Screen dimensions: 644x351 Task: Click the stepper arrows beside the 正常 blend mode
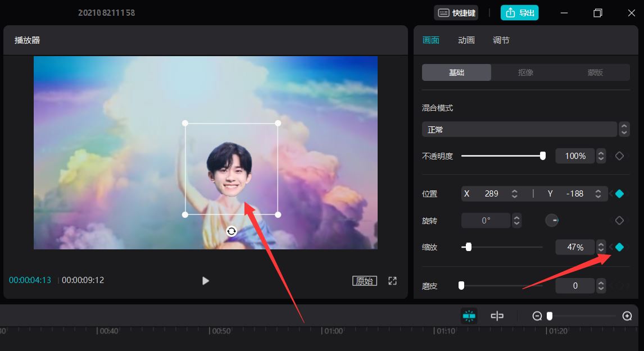(x=624, y=129)
